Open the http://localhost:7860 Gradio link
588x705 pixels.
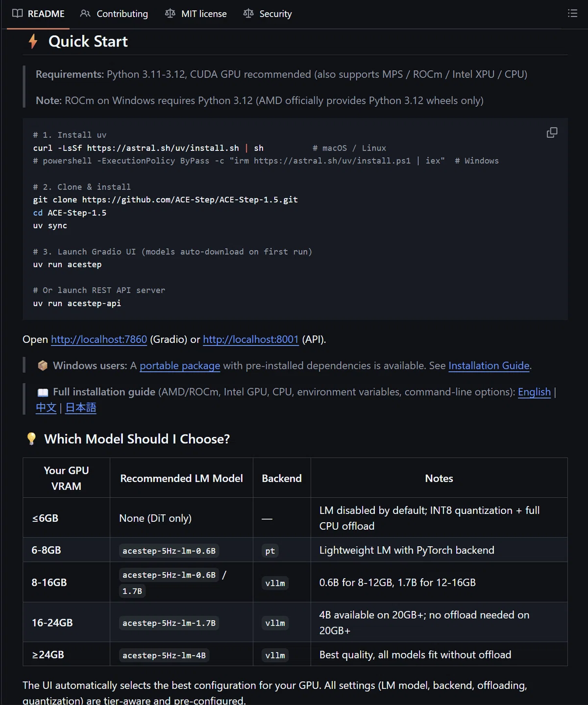coord(99,339)
